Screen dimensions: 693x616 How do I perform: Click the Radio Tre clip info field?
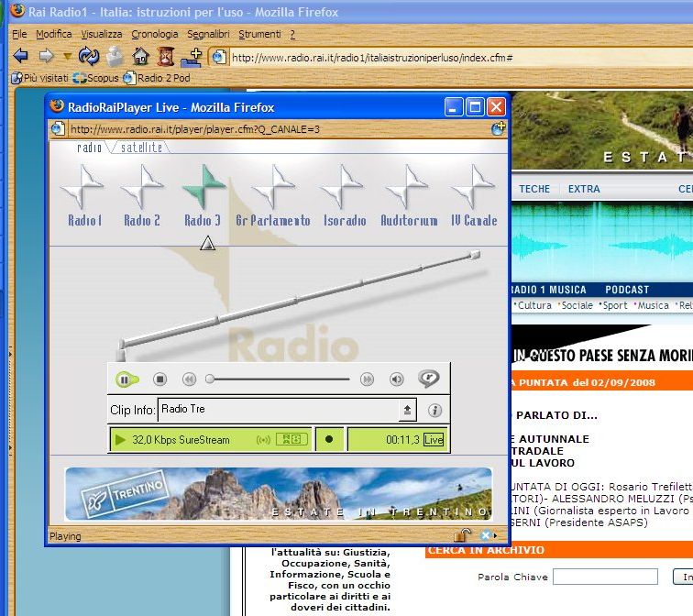pyautogui.click(x=279, y=409)
